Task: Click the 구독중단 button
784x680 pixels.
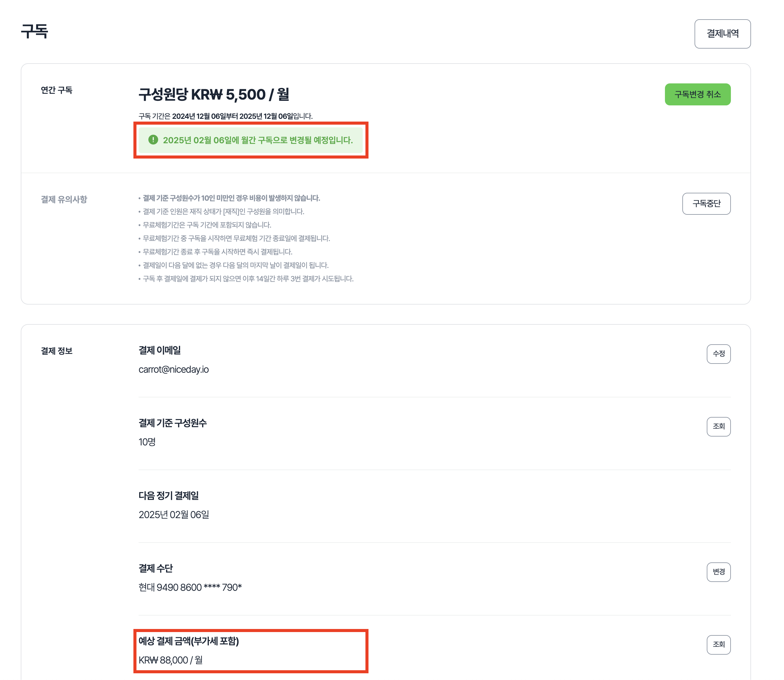Action: click(706, 204)
